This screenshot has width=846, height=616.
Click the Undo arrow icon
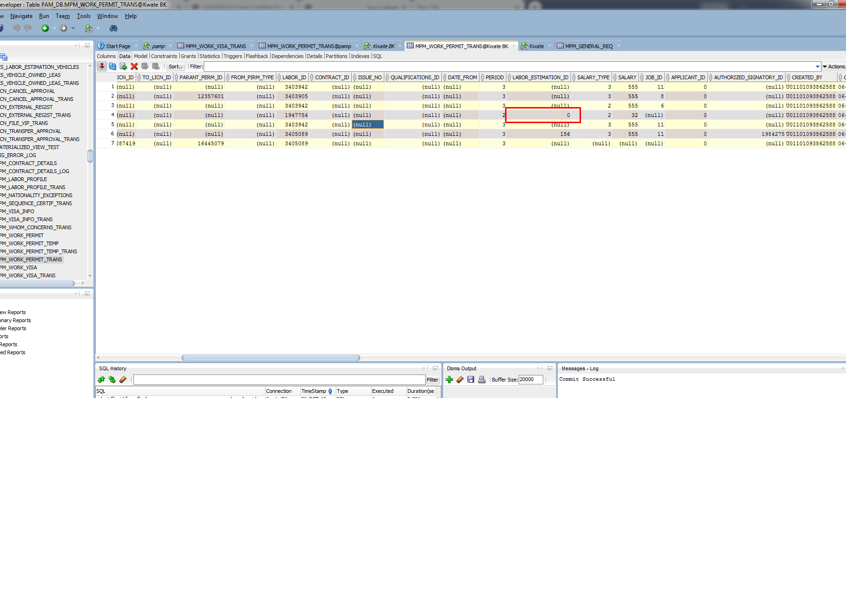(x=17, y=28)
